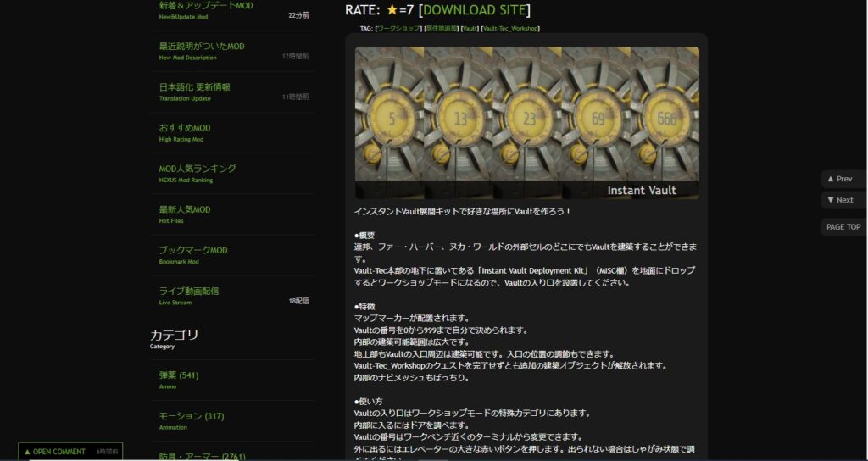Image resolution: width=868 pixels, height=461 pixels.
Task: Click the 12時間前 timestamp
Action: (x=296, y=56)
